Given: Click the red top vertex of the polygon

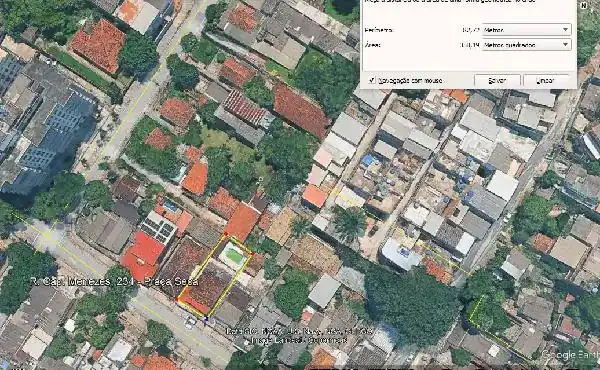Looking at the screenshot, I should [226, 233].
